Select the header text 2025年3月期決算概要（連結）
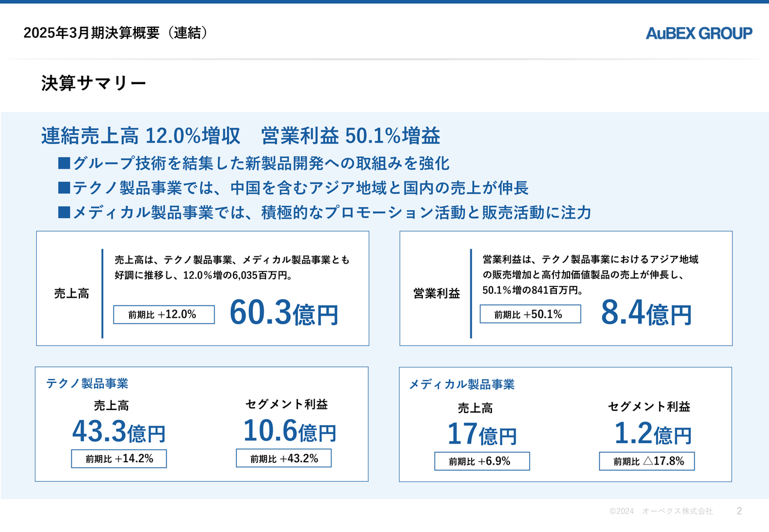 click(118, 33)
